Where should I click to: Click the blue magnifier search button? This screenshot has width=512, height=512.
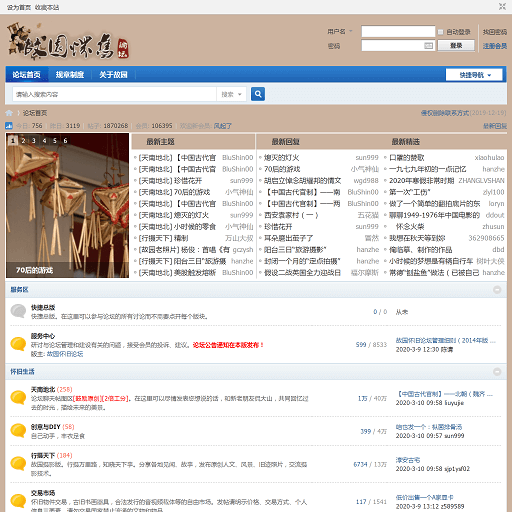click(x=258, y=94)
